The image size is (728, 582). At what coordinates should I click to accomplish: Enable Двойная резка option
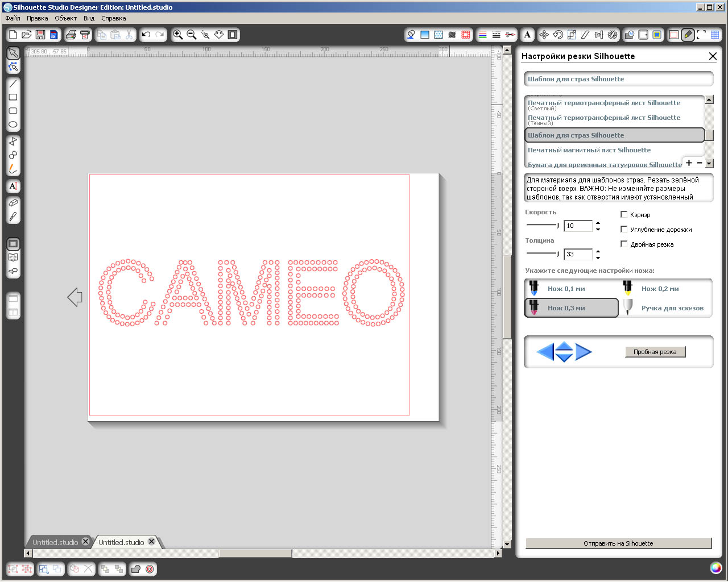click(624, 244)
